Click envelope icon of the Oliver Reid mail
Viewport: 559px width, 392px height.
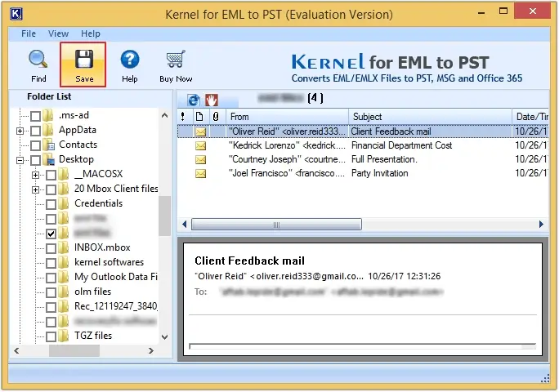click(x=201, y=131)
